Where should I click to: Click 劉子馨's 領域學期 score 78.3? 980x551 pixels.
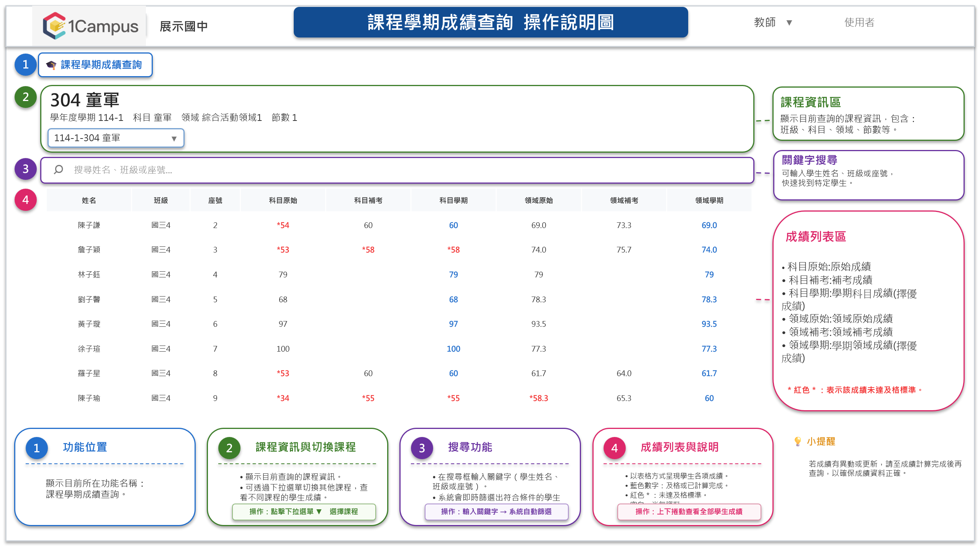[709, 299]
